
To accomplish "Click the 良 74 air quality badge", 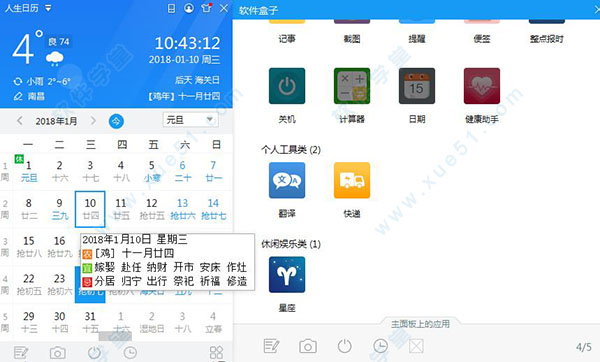I will click(59, 42).
